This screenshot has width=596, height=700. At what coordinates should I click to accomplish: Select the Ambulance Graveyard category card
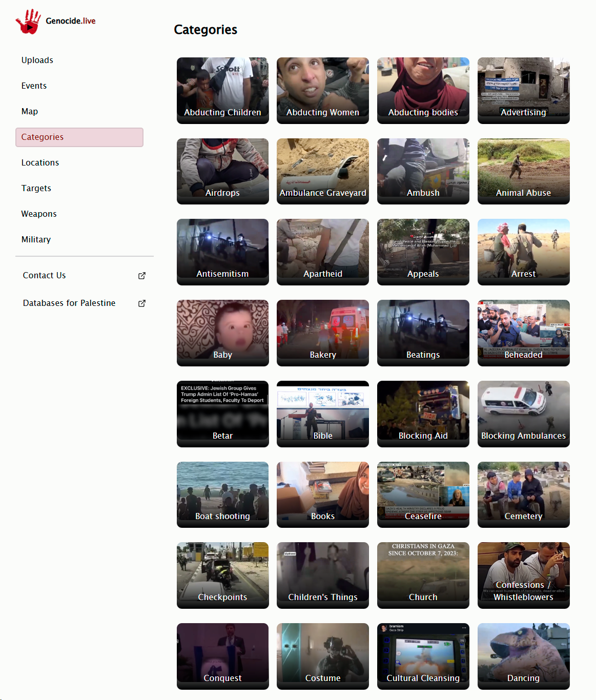pos(323,171)
